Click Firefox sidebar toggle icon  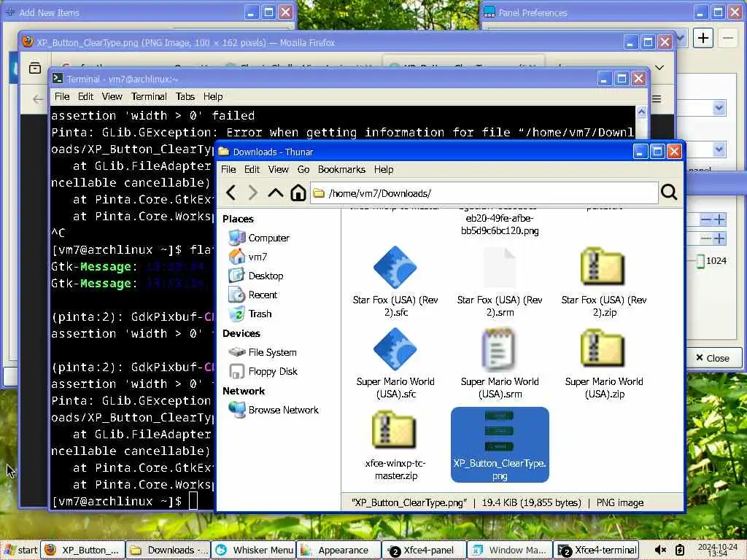click(x=35, y=68)
